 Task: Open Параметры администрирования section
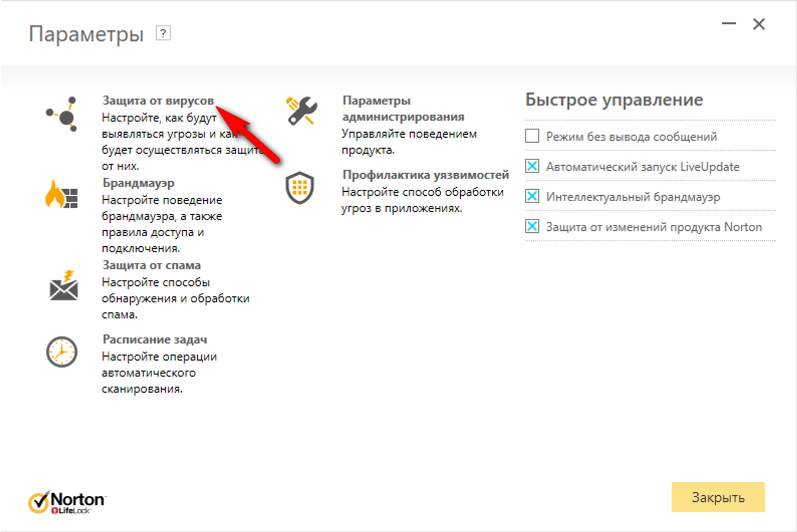(x=403, y=108)
